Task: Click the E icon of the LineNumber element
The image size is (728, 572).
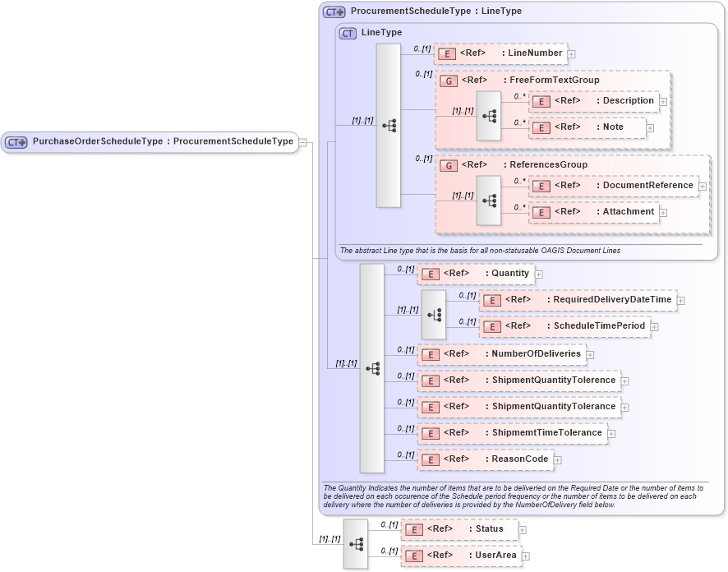Action: [x=447, y=53]
